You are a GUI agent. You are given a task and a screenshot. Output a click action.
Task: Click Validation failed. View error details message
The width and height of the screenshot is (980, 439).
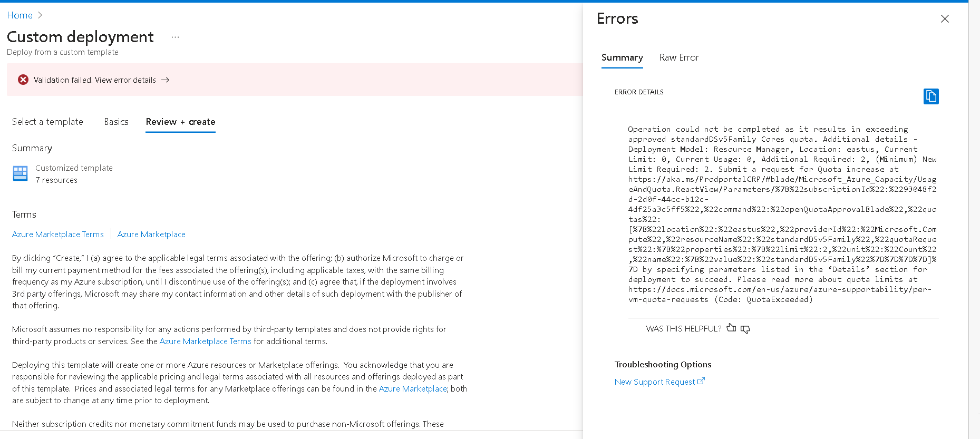coord(95,80)
